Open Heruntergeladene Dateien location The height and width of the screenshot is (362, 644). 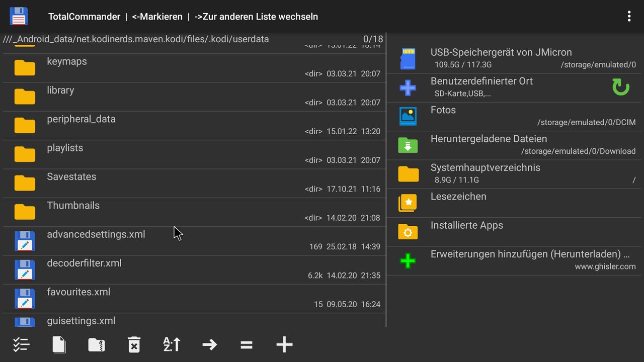point(514,145)
